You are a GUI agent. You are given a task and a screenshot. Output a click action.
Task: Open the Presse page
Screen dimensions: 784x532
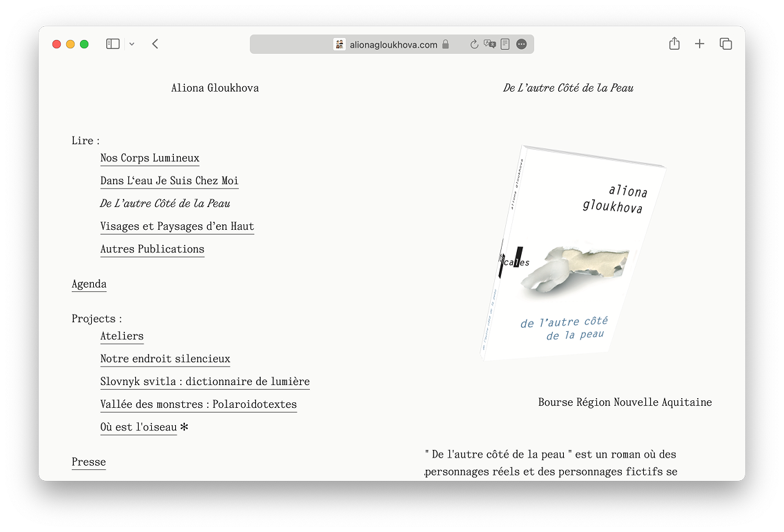tap(88, 462)
